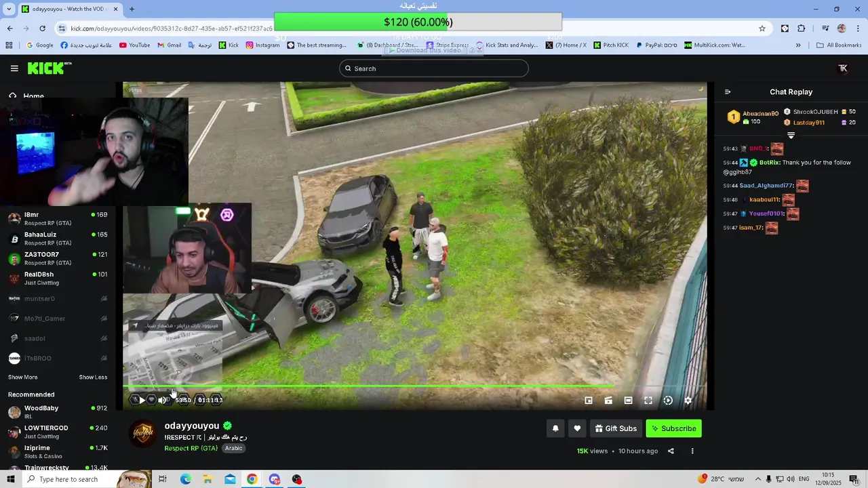Open a new browser tab
Screen dimensions: 868x488
(132, 9)
